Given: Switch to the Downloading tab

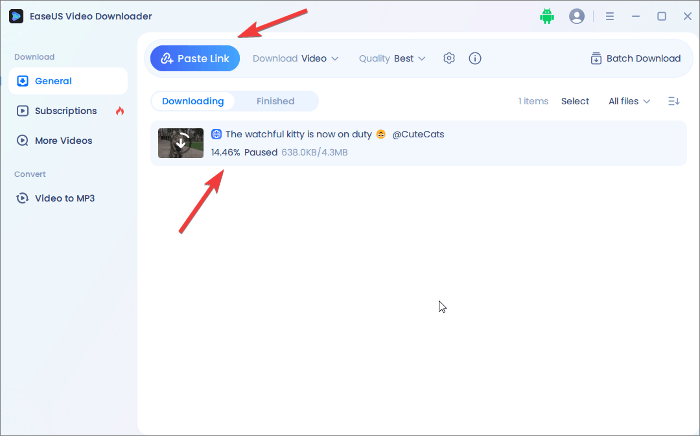Looking at the screenshot, I should [193, 101].
